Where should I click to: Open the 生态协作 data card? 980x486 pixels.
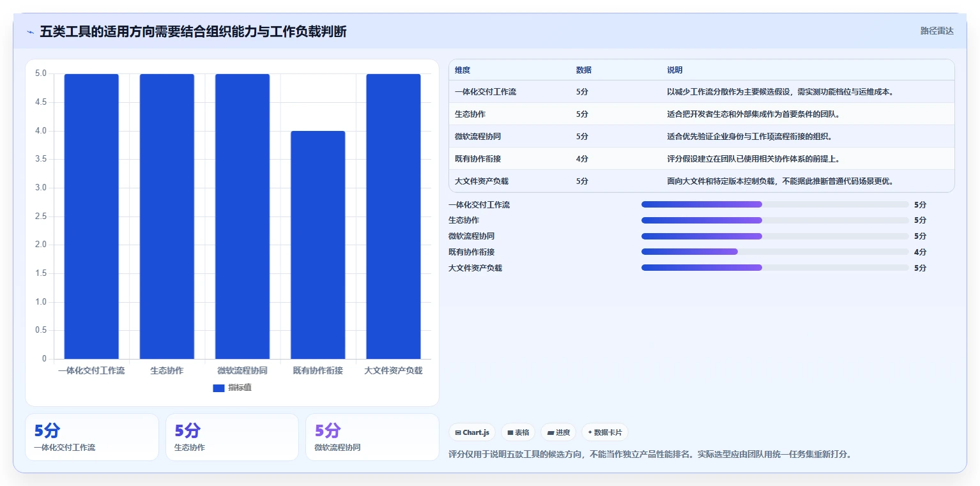(x=232, y=437)
